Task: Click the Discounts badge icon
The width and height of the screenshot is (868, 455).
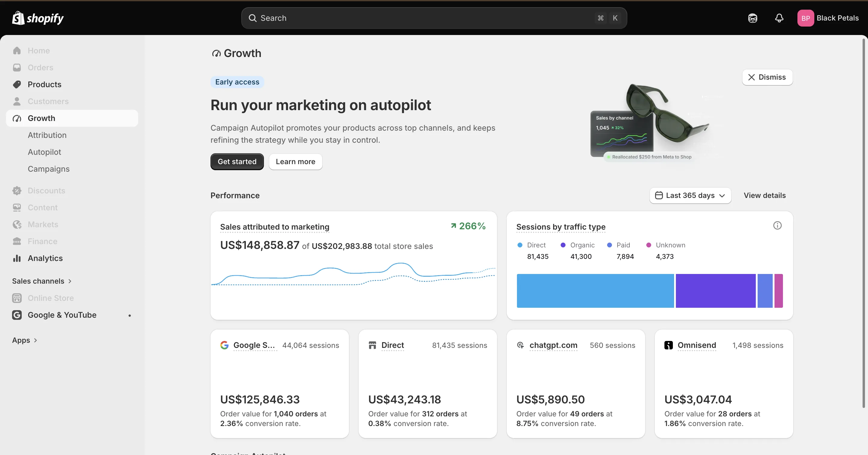Action: [17, 191]
